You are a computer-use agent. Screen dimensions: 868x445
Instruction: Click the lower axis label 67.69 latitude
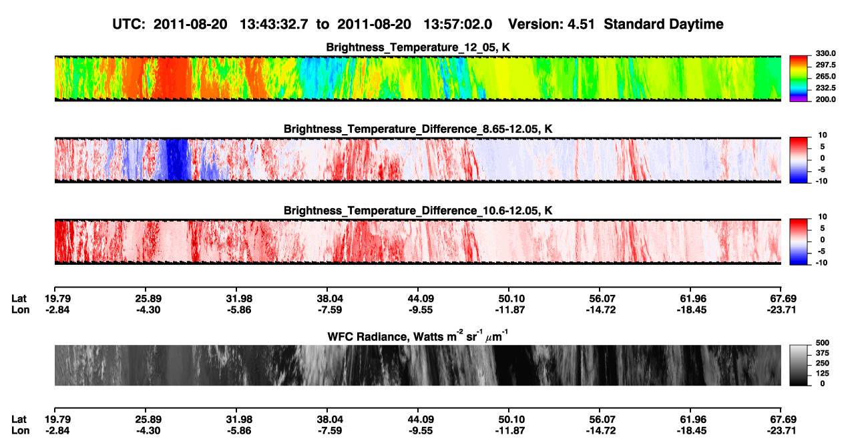tap(781, 419)
